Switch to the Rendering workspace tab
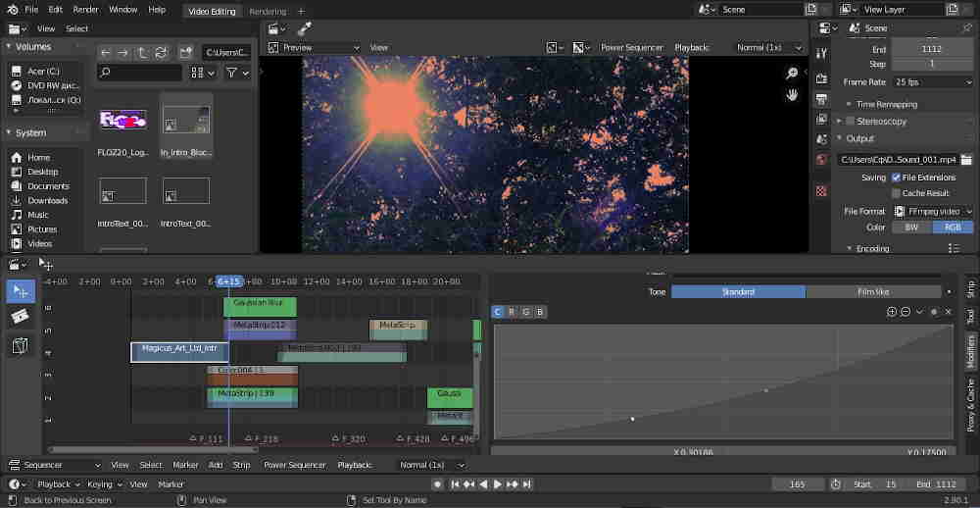 [x=268, y=11]
